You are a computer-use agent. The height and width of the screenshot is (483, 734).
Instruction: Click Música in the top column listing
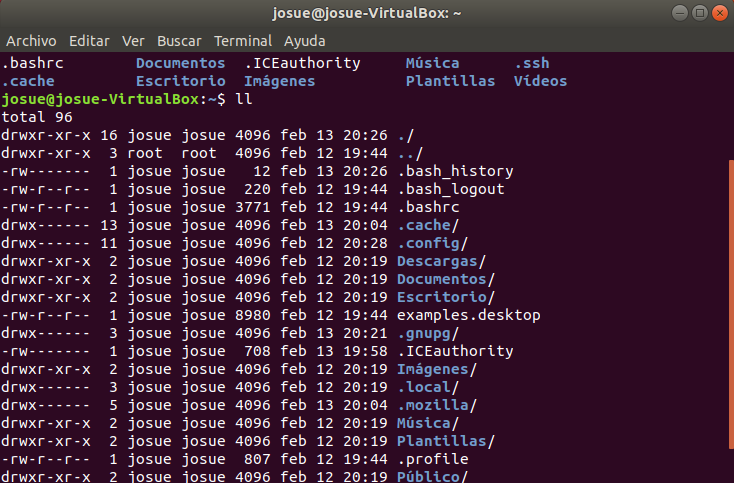pos(433,63)
